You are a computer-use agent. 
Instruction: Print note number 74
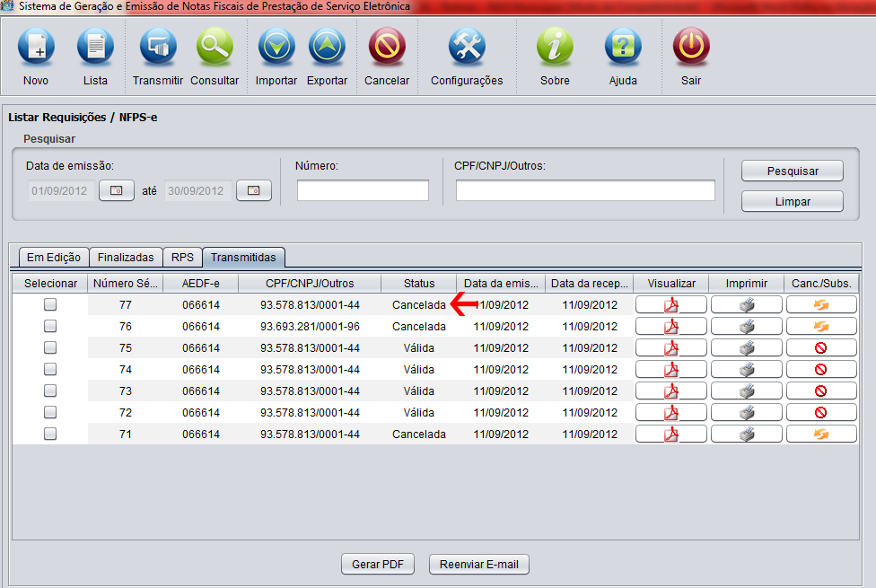tap(747, 370)
